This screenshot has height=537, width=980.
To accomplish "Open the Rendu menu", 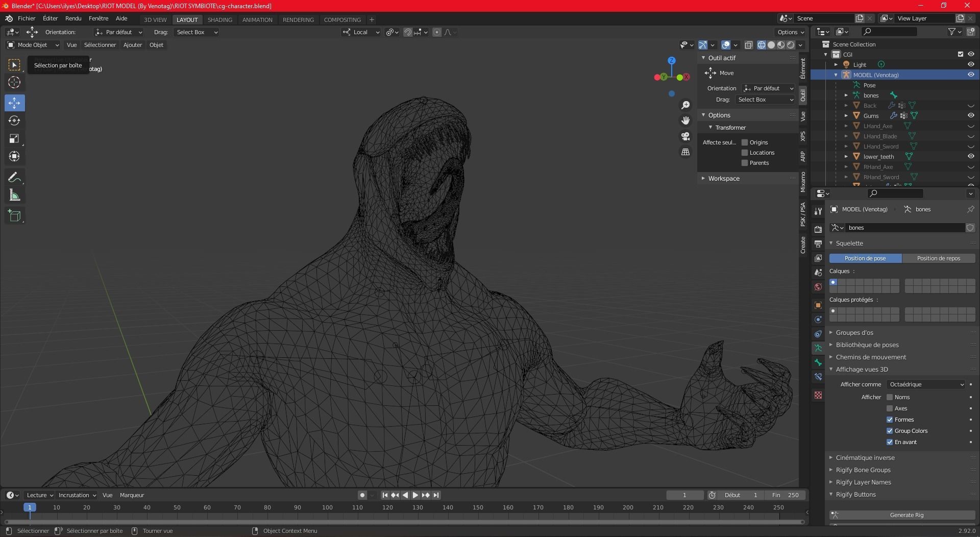I will (x=73, y=18).
